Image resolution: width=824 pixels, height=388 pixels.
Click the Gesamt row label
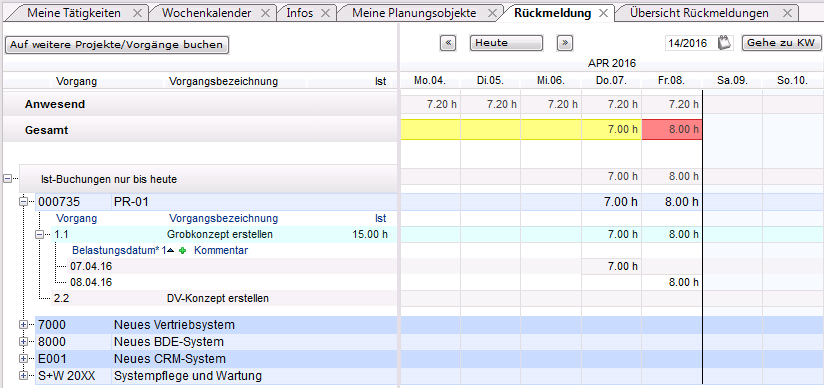tap(46, 130)
